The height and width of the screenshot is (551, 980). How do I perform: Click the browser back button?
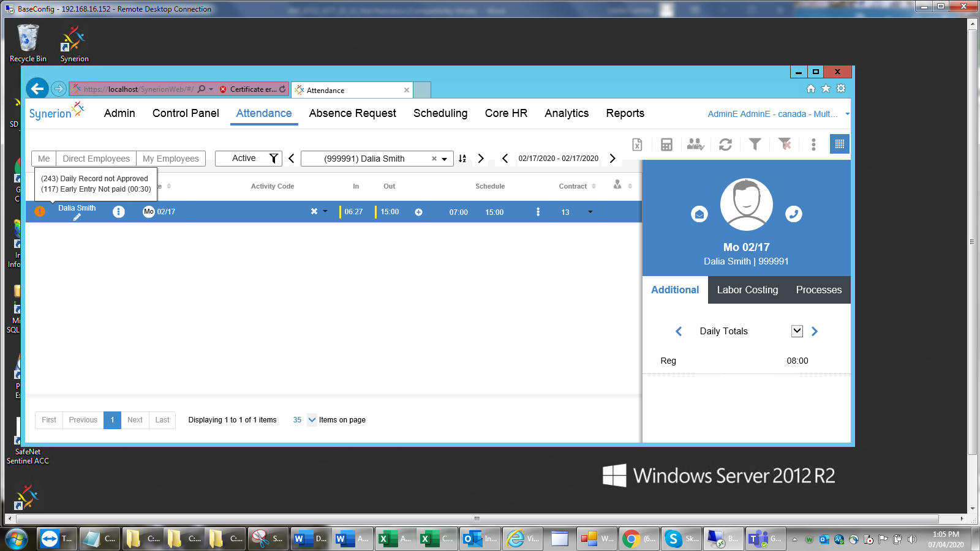pos(37,89)
